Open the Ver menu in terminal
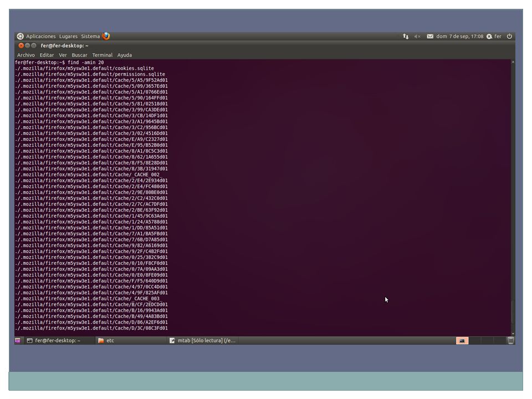532x399 pixels. pyautogui.click(x=63, y=55)
